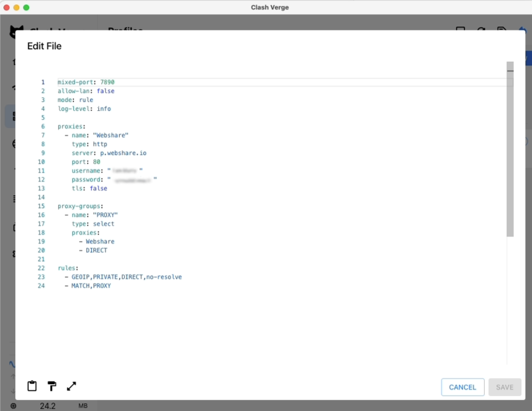Click the server p.webshare.io text
The height and width of the screenshot is (411, 532).
pos(109,153)
